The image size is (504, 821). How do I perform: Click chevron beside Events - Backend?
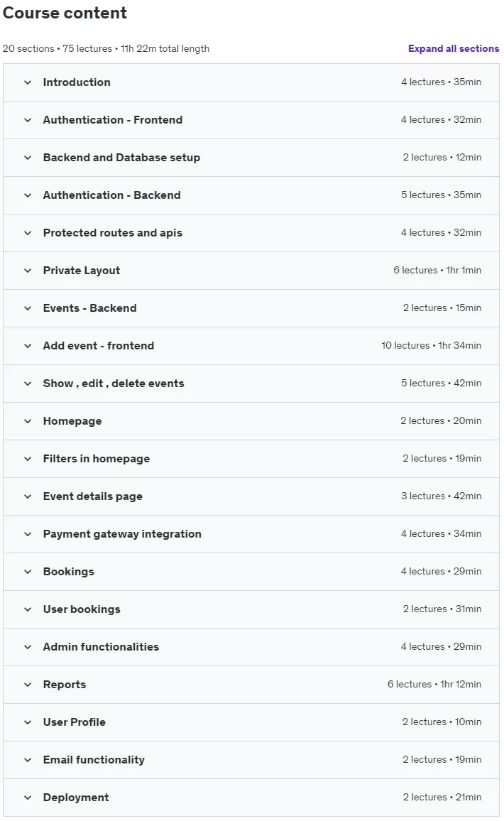coord(28,308)
